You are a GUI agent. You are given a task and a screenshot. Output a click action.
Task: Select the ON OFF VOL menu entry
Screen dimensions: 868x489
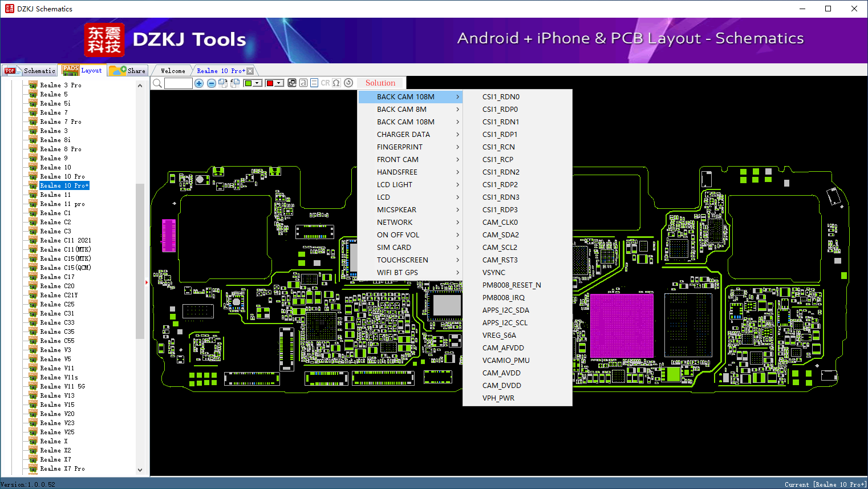click(410, 235)
